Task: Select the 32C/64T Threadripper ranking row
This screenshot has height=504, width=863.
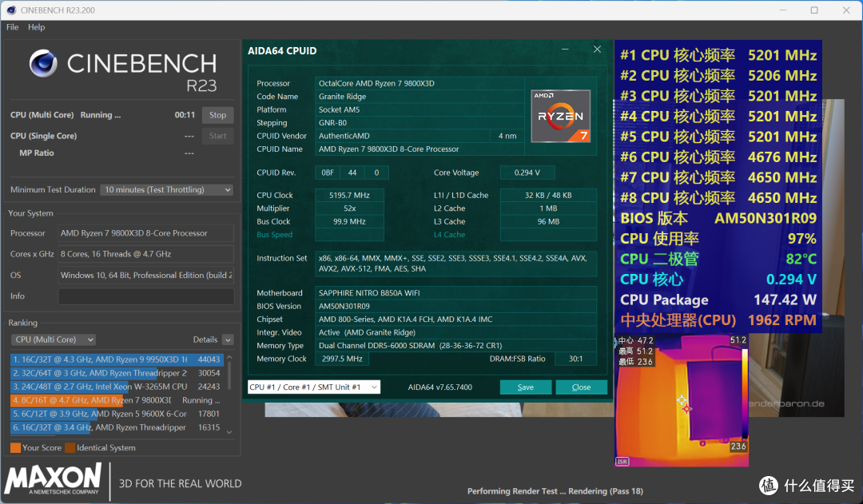Action: (117, 373)
